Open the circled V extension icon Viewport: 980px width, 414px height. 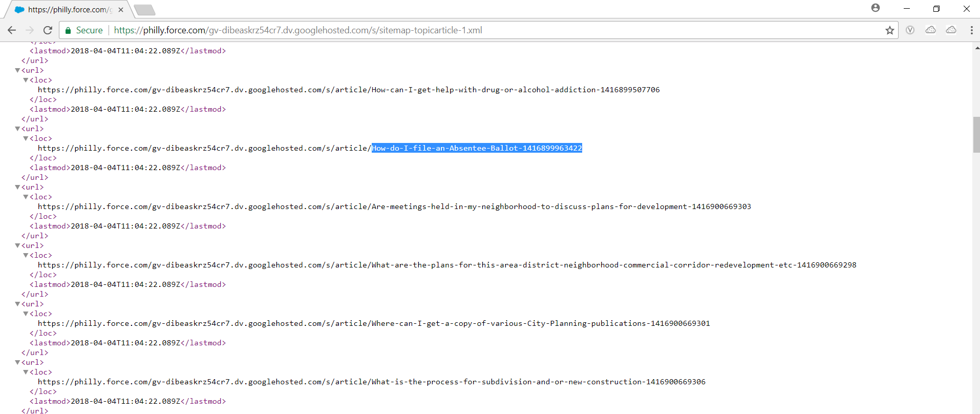pyautogui.click(x=910, y=30)
